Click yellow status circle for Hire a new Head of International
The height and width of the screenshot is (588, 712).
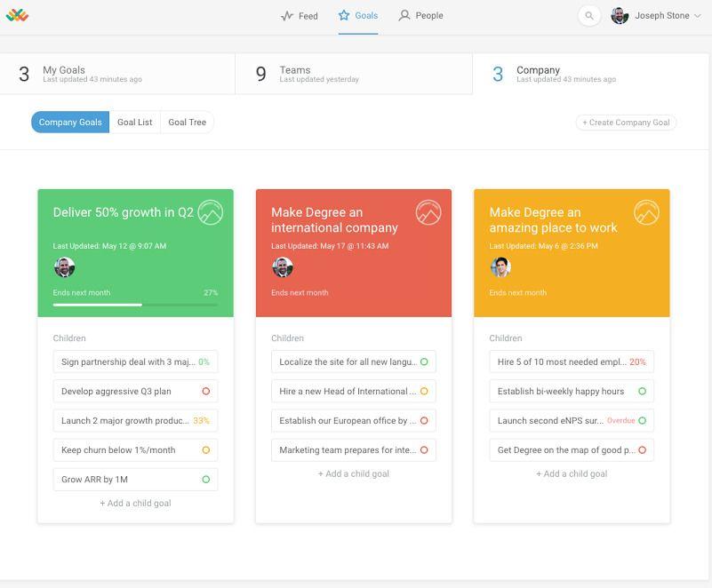(424, 391)
